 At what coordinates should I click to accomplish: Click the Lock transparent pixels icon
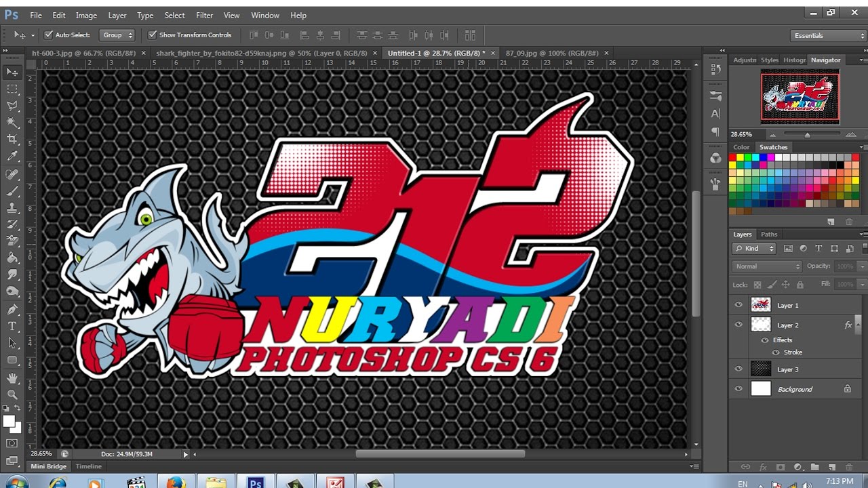tap(757, 285)
